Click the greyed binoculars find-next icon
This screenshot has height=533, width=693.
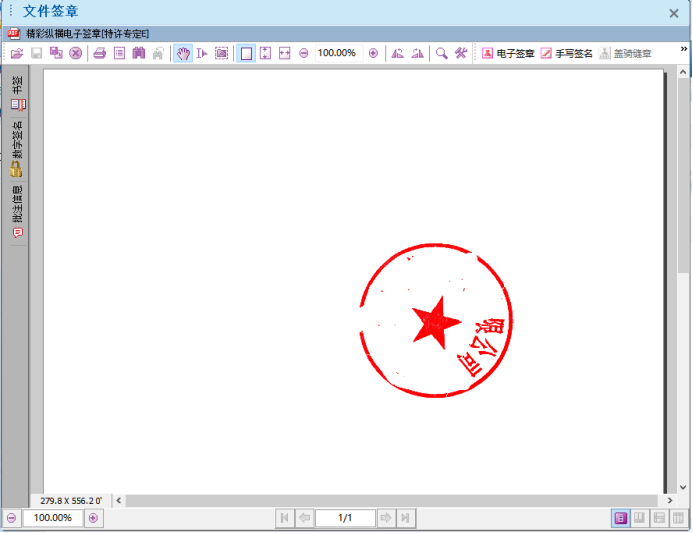[158, 53]
